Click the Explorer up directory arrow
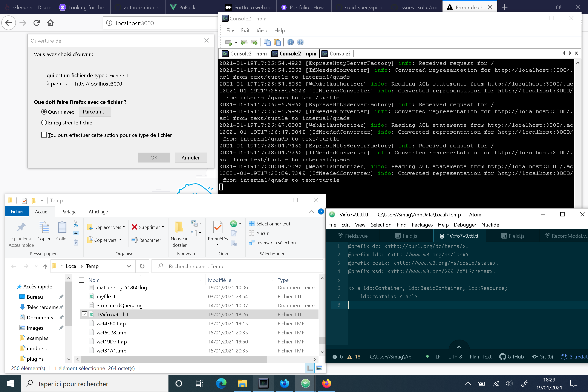This screenshot has width=588, height=392. pos(45,266)
